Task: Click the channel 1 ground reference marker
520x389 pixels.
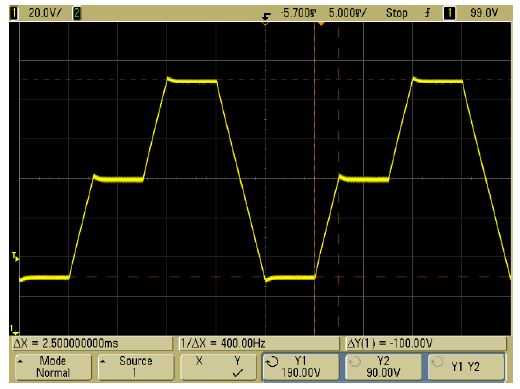Action: point(15,330)
